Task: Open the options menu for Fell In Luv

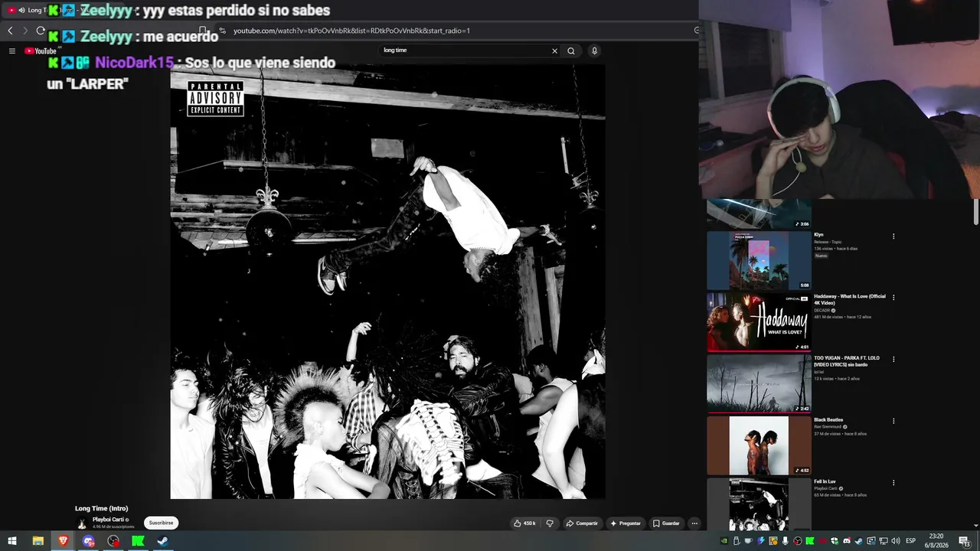Action: (x=893, y=483)
